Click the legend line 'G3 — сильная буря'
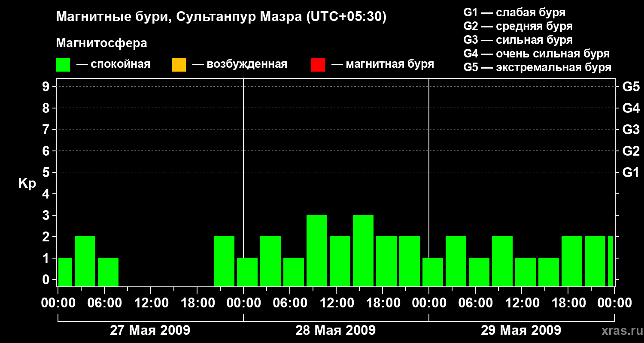 point(518,40)
